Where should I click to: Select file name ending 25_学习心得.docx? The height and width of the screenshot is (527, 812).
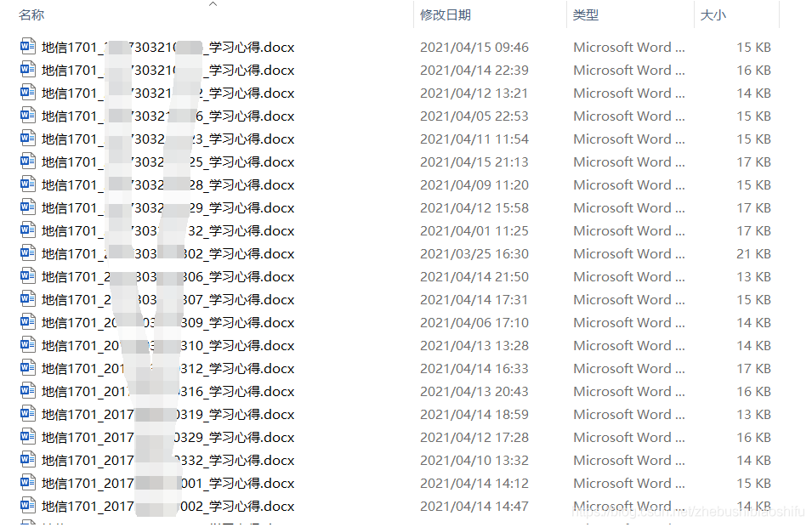point(168,162)
